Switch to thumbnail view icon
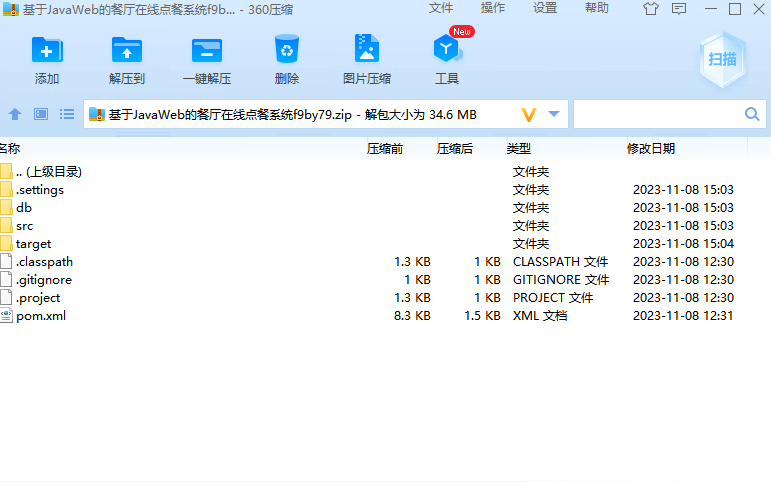 (x=41, y=114)
